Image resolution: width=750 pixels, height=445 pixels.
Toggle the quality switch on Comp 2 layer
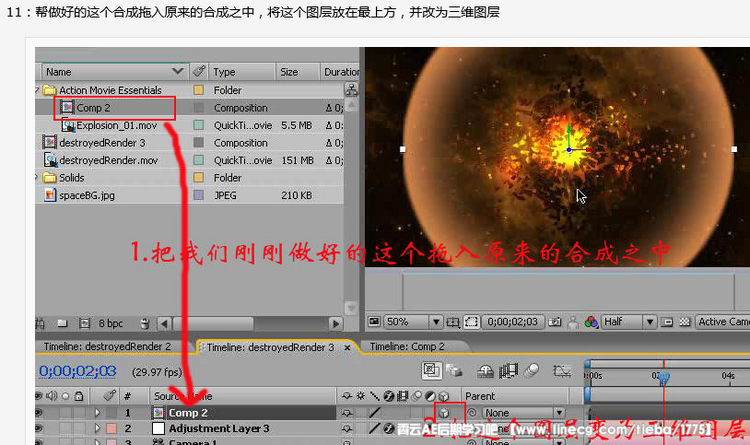click(x=375, y=412)
